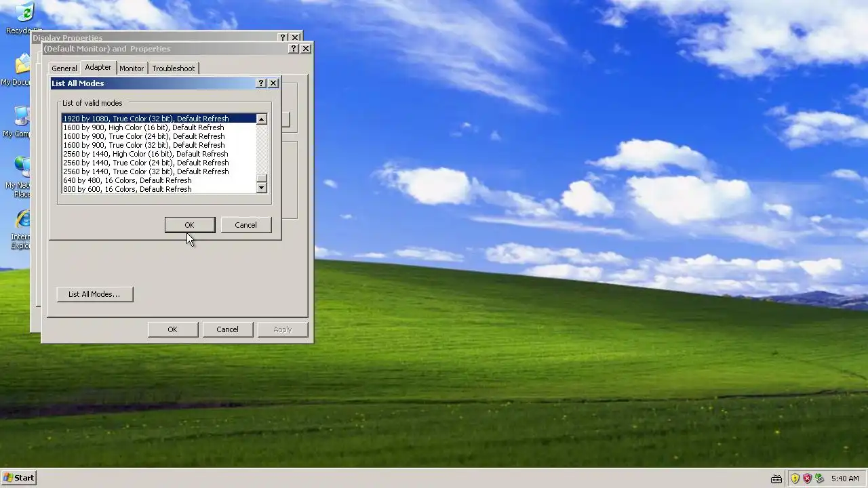Close the Default Monitor Properties window
Image resolution: width=868 pixels, height=488 pixels.
tap(306, 49)
